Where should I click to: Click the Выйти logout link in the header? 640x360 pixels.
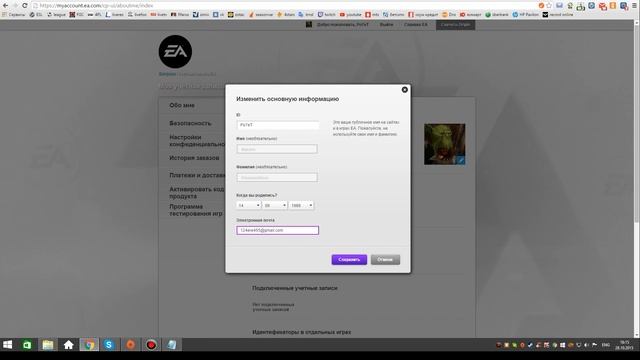pyautogui.click(x=386, y=24)
